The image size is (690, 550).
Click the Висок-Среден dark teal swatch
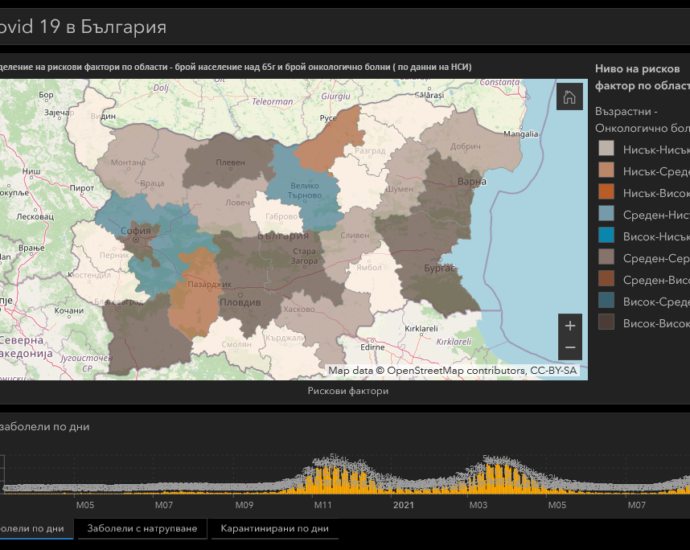click(x=606, y=301)
